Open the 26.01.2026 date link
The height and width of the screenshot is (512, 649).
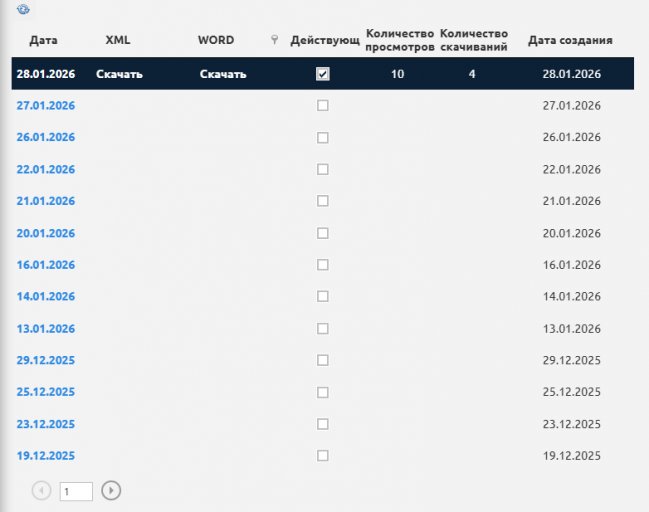[x=46, y=137]
